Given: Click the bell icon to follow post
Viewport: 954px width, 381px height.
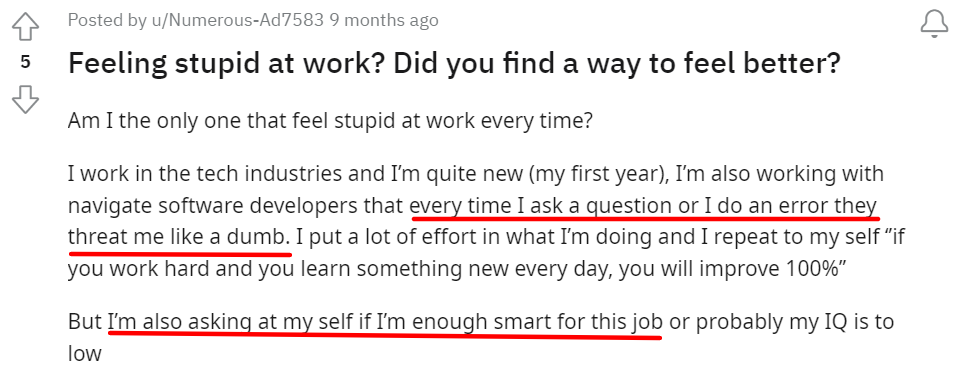Looking at the screenshot, I should click(x=934, y=25).
